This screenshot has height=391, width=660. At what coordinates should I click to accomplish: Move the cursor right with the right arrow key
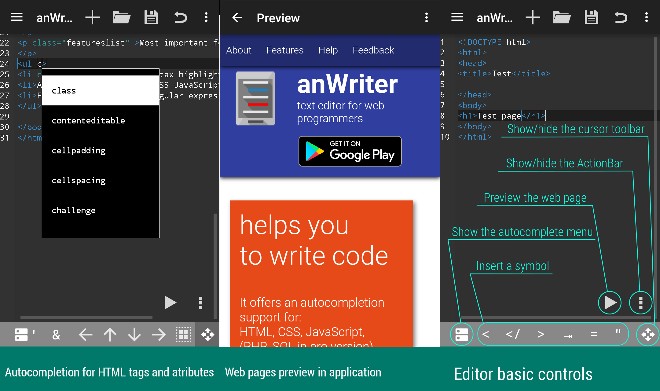point(159,335)
